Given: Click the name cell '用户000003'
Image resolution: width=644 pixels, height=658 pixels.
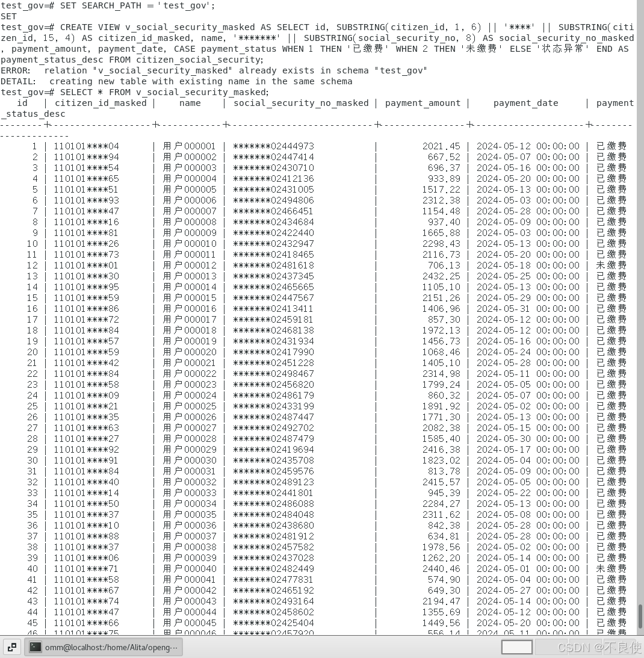Looking at the screenshot, I should (190, 168).
